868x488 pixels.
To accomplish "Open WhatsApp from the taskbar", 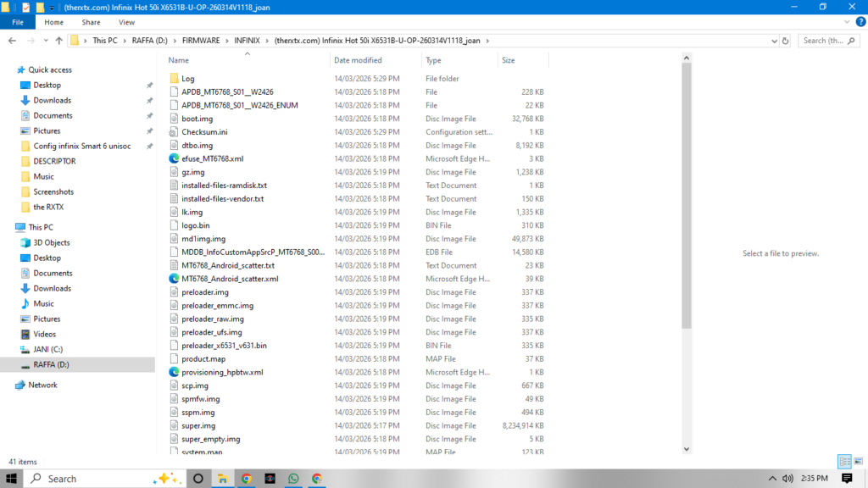I will 293,479.
